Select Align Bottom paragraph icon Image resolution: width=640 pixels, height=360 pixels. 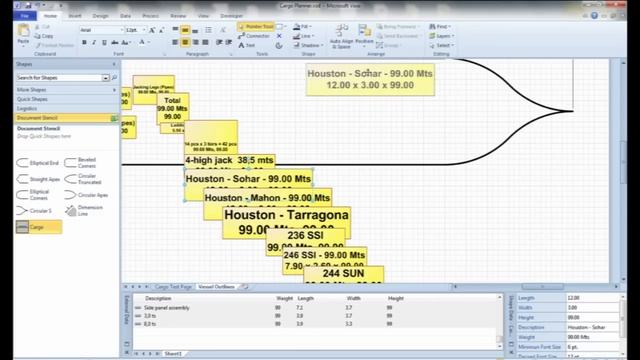click(195, 30)
